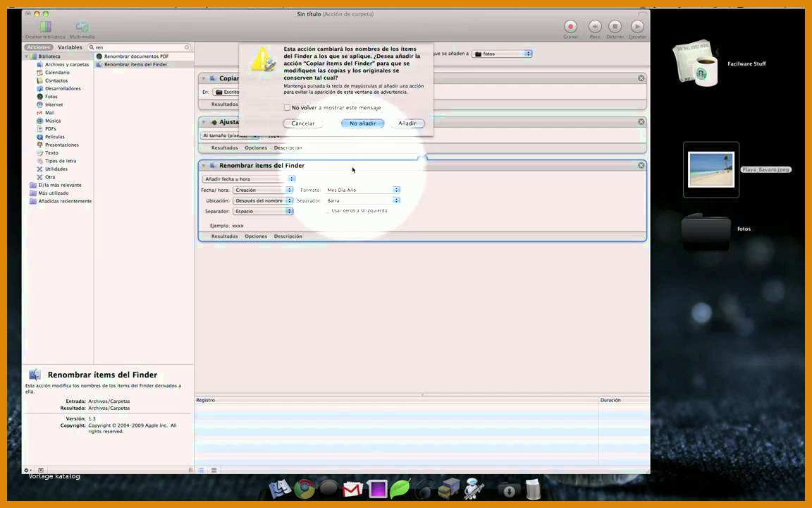The image size is (812, 508).
Task: Open Añadir fecha u hora dropdown
Action: click(249, 179)
